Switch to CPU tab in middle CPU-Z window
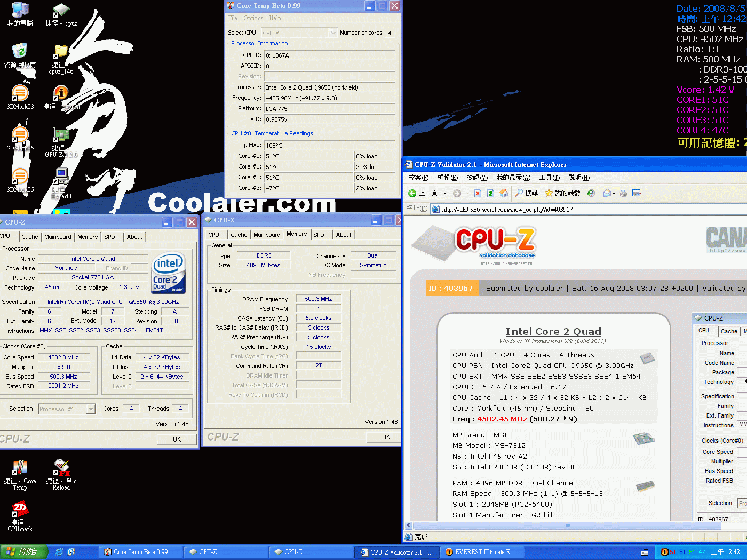The width and height of the screenshot is (747, 560). tap(214, 235)
